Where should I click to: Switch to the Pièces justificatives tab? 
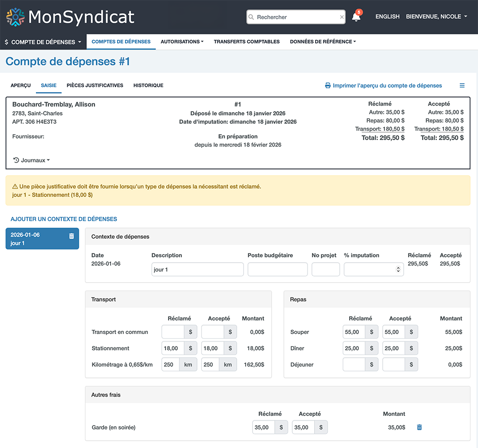(x=95, y=85)
